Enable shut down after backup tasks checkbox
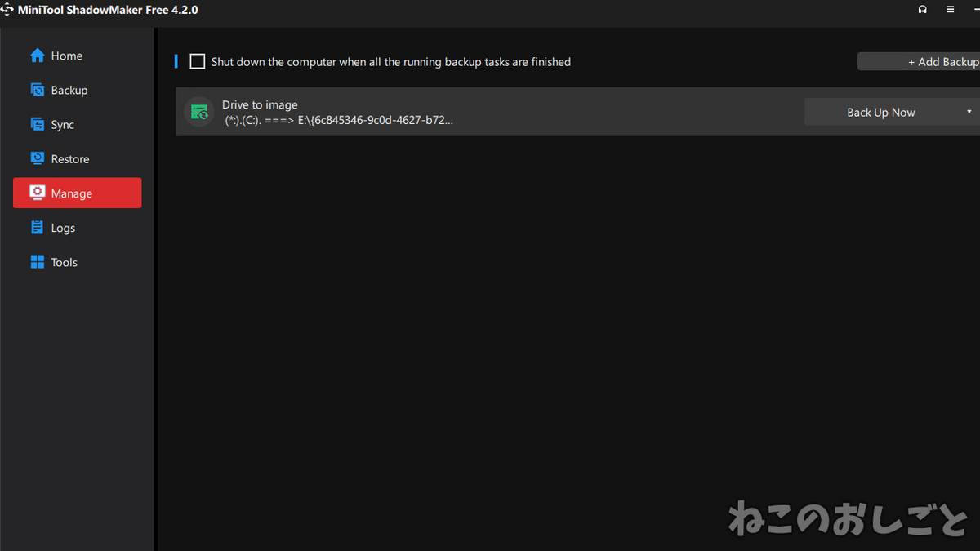 pyautogui.click(x=198, y=62)
